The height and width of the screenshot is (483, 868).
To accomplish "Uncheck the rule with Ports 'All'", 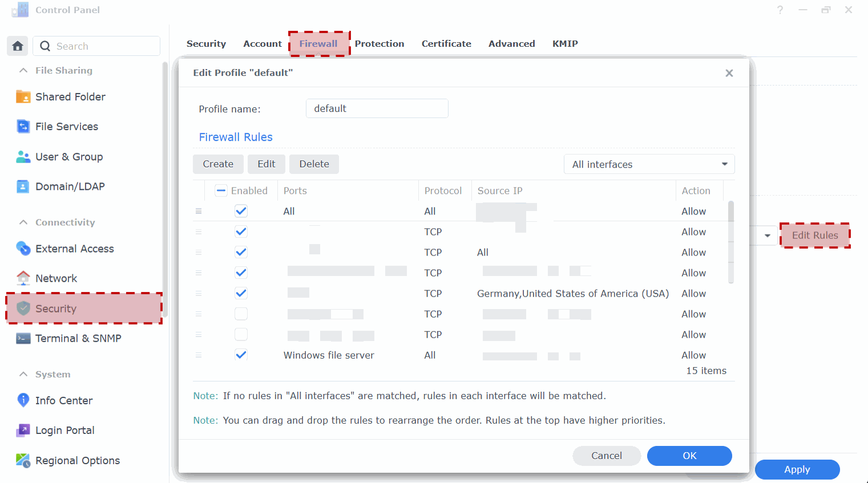I will point(241,211).
